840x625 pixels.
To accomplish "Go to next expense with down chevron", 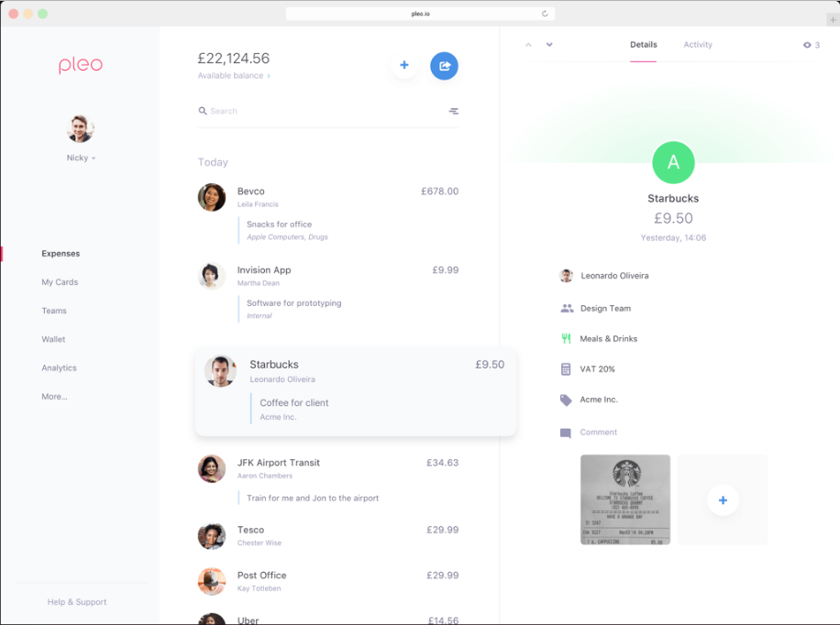I will click(549, 45).
